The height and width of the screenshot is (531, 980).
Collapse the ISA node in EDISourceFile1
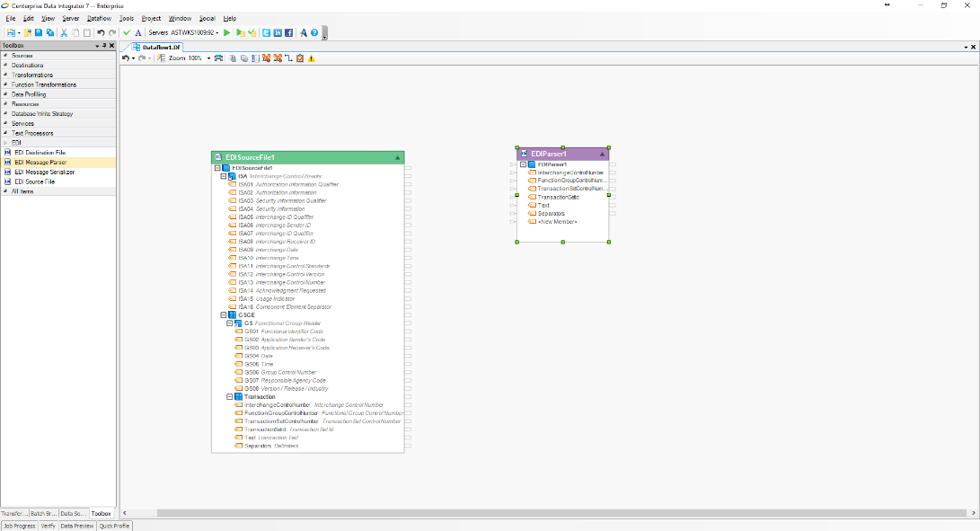[x=224, y=176]
